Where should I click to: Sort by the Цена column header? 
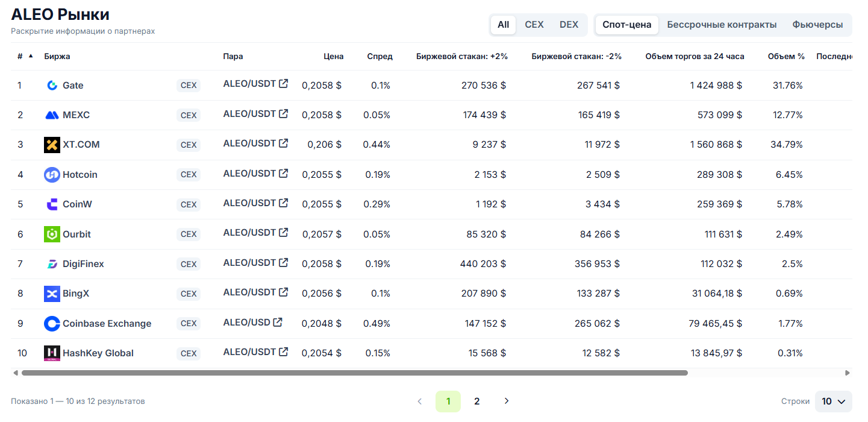click(333, 56)
